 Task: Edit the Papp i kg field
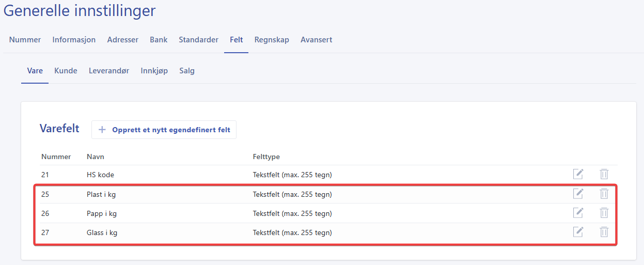[x=578, y=213]
